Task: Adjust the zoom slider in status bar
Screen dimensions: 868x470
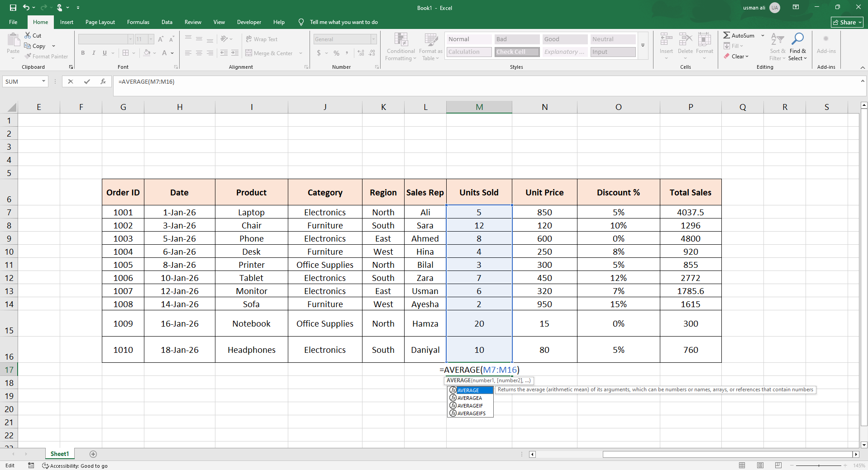Action: pyautogui.click(x=819, y=465)
